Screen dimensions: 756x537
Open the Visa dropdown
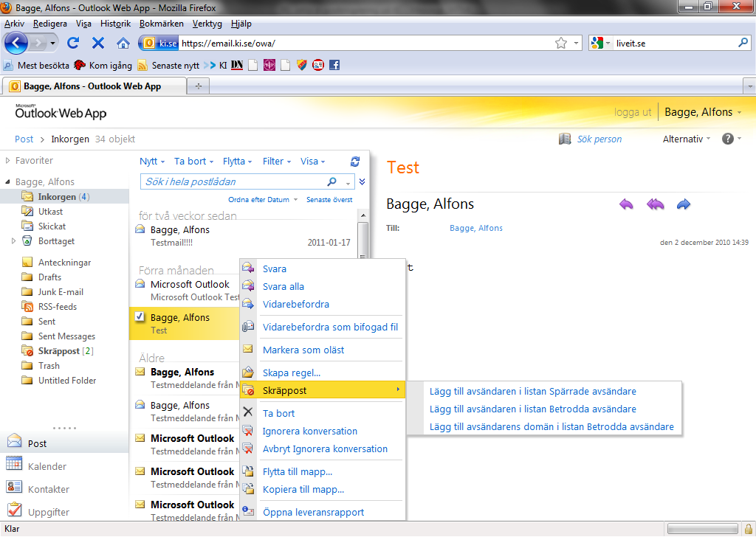(x=312, y=162)
